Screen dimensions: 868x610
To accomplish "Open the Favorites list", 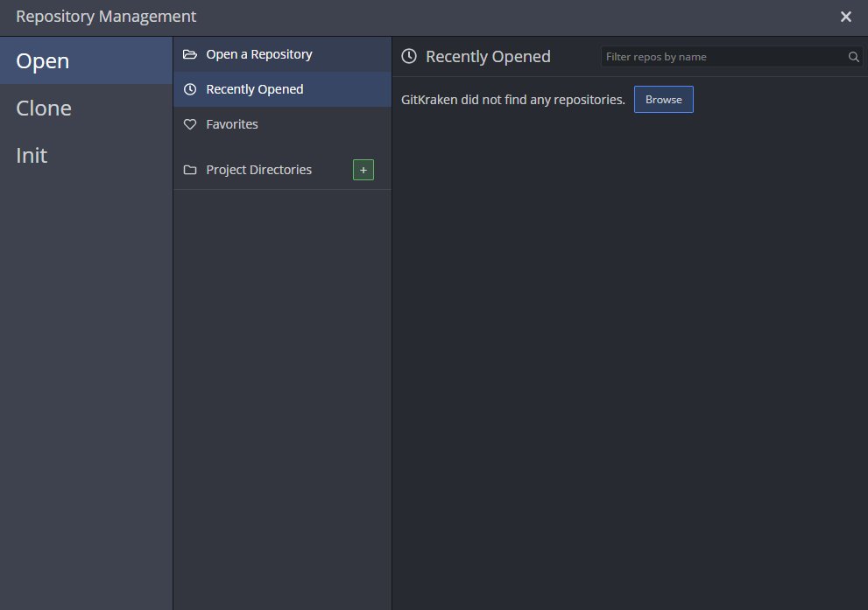I will (282, 124).
